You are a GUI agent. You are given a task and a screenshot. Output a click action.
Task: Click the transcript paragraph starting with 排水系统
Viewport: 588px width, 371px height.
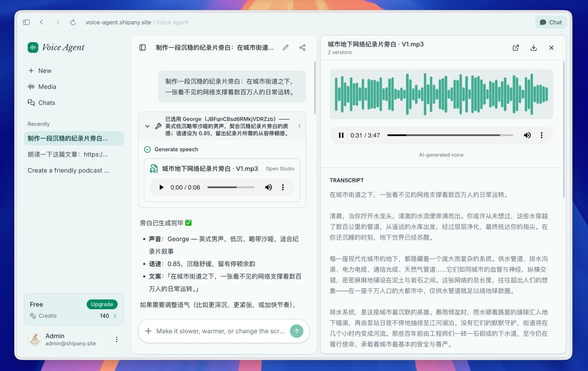[x=439, y=328]
